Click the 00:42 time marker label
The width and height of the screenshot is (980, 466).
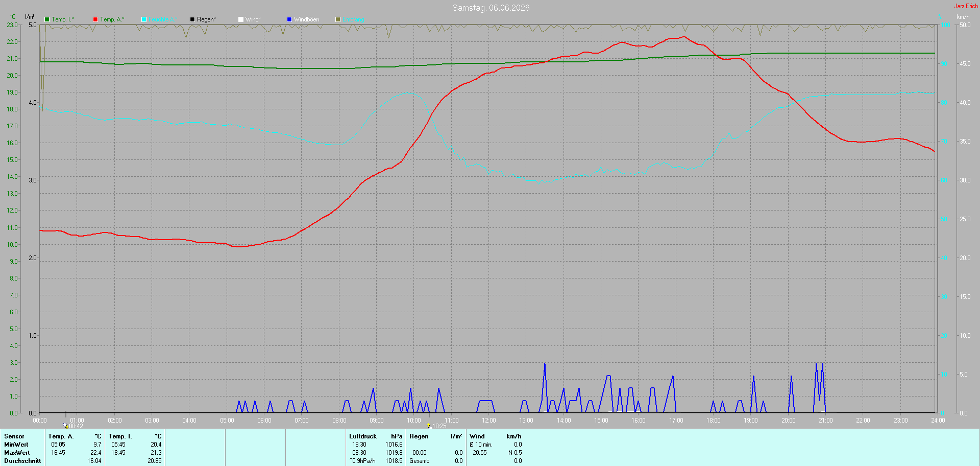(x=76, y=426)
